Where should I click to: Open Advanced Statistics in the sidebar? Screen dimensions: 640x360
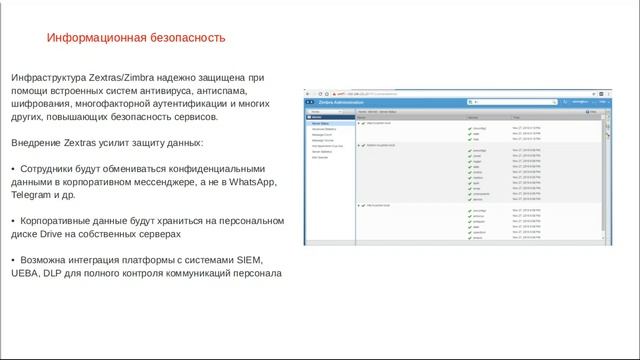pyautogui.click(x=324, y=129)
